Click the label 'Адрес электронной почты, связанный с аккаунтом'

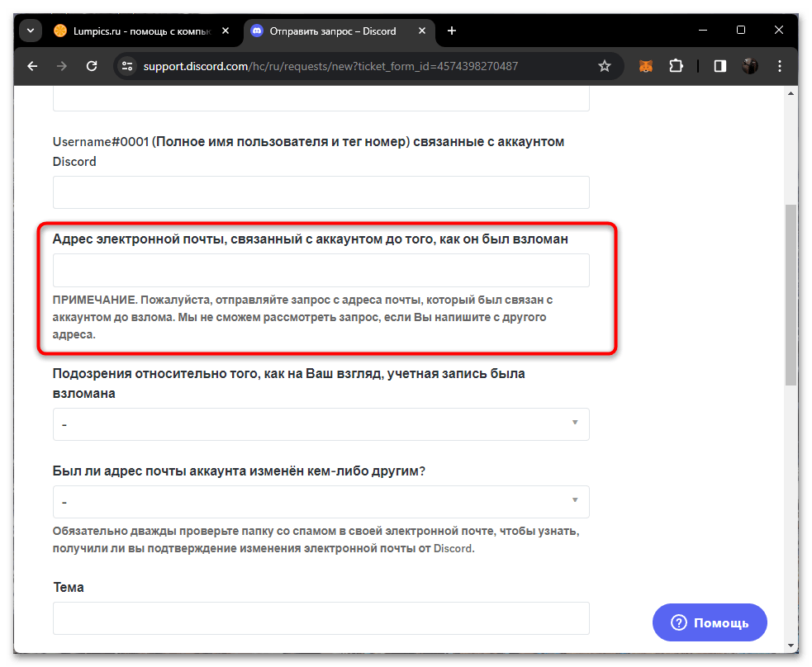coord(311,239)
